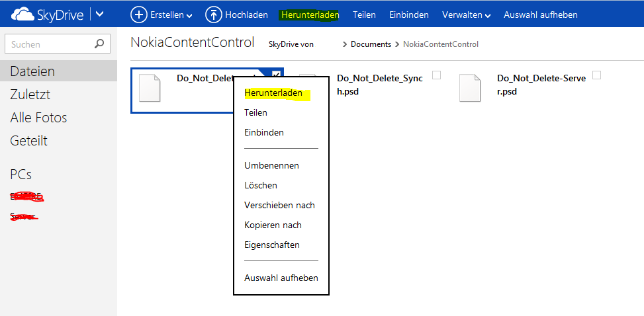The image size is (644, 316).
Task: Navigate to Documents in the breadcrumb
Action: click(x=371, y=44)
